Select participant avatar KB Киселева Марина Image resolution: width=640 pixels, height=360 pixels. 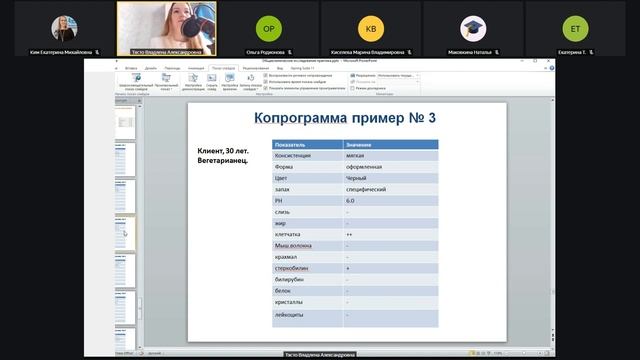pyautogui.click(x=371, y=29)
